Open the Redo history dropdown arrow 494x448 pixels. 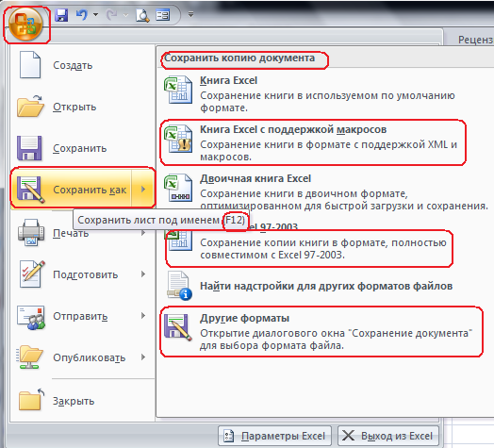(125, 15)
